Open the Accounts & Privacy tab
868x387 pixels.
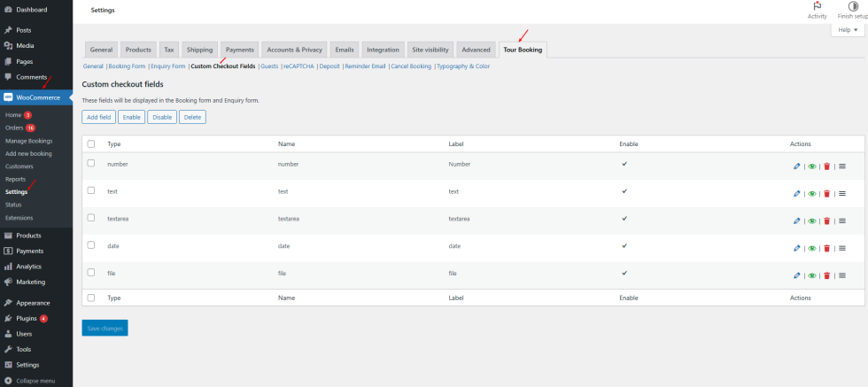(x=295, y=50)
